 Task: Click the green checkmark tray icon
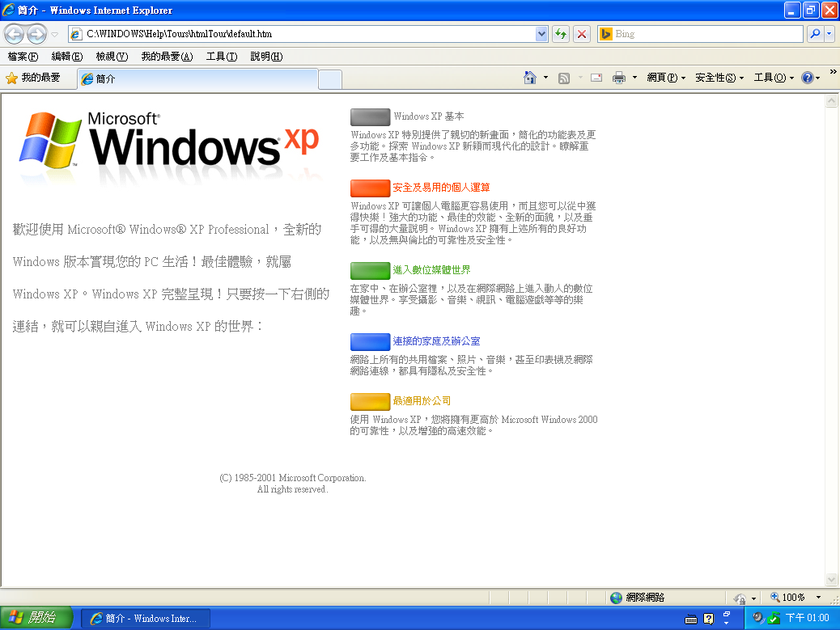pos(773,618)
